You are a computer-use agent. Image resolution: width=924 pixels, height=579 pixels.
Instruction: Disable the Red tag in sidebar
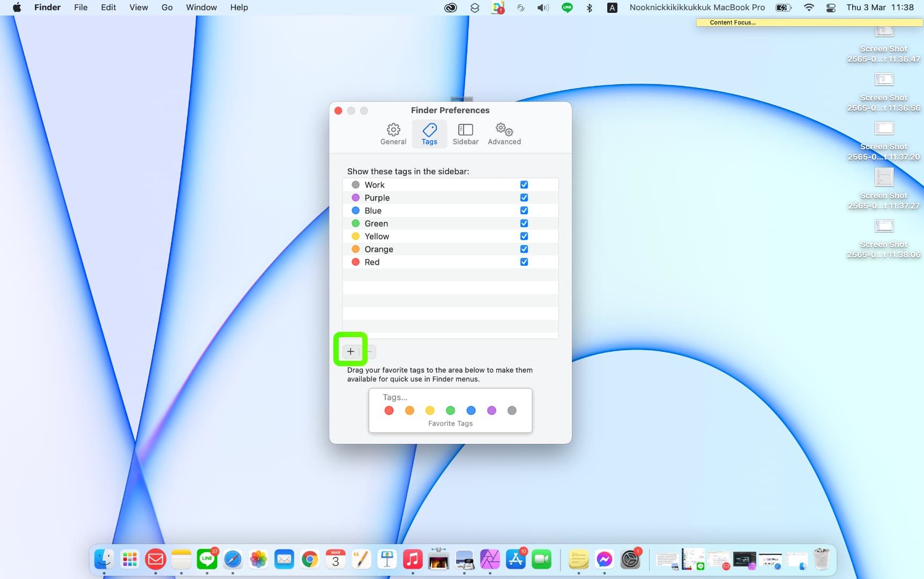point(524,262)
